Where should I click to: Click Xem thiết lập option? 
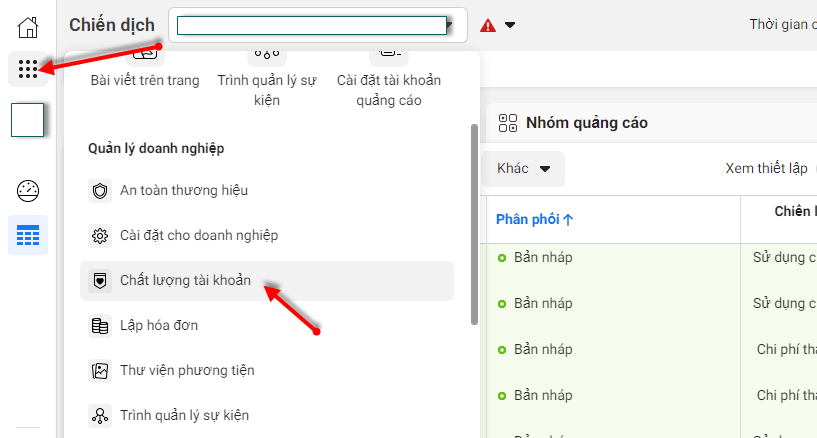pos(766,168)
